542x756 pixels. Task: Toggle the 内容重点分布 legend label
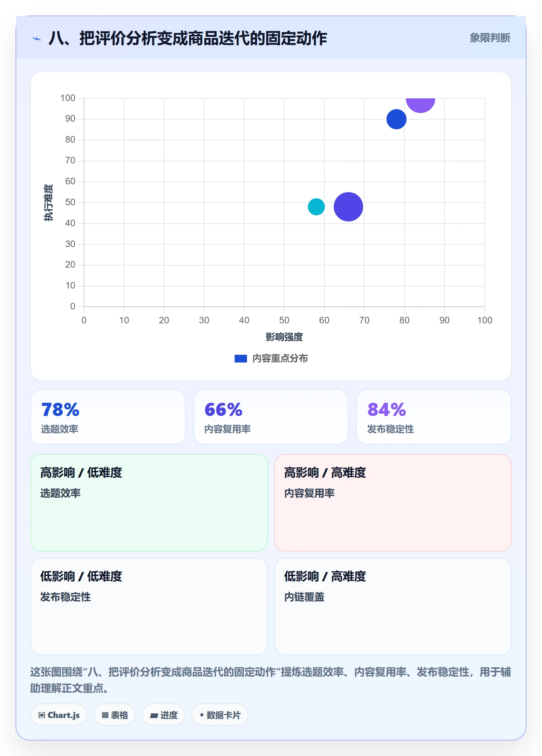tap(280, 359)
